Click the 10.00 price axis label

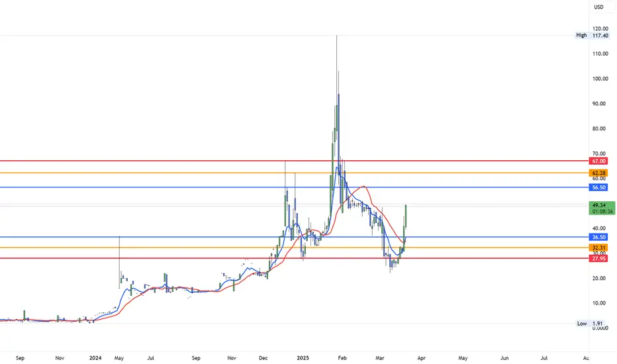click(599, 303)
